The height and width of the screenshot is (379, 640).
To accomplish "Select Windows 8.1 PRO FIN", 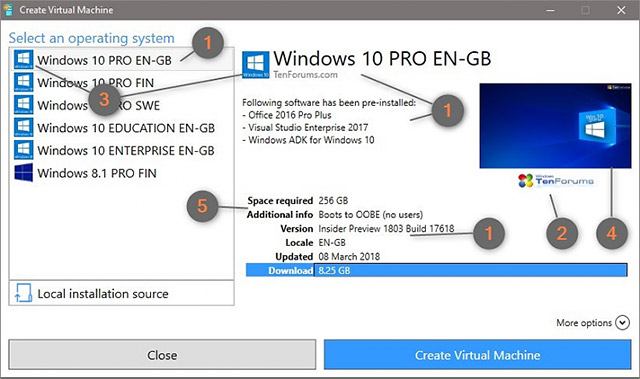I will [122, 173].
